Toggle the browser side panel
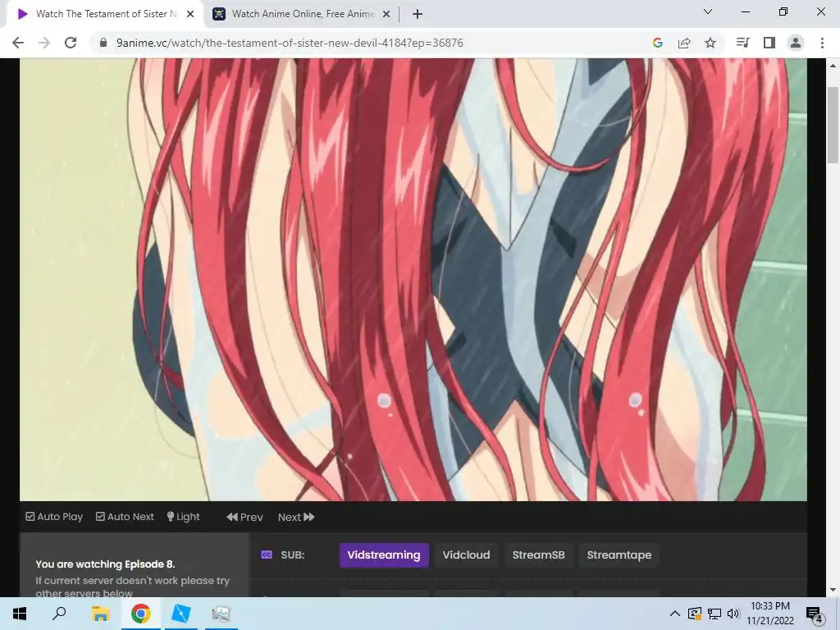This screenshot has width=840, height=630. pyautogui.click(x=769, y=43)
